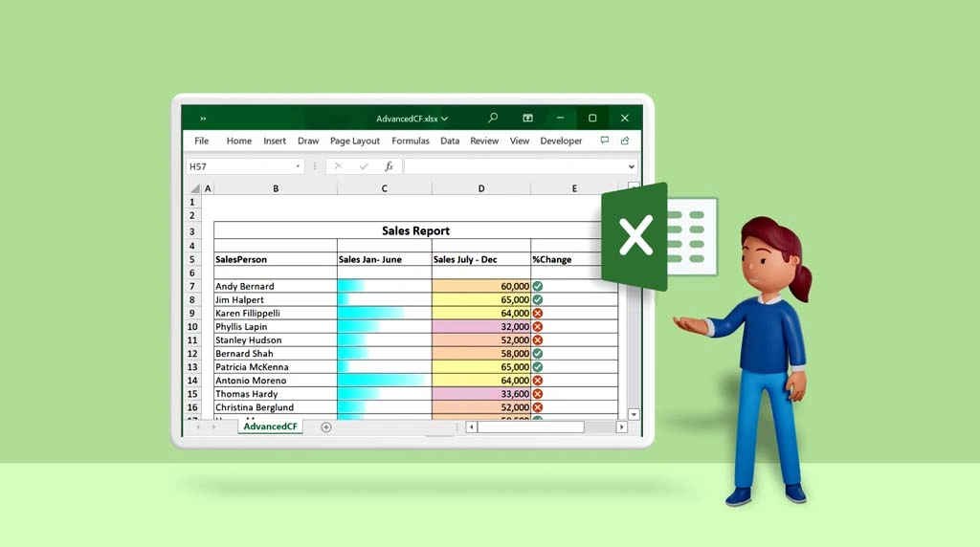Select the AdvancedCF sheet tab

tap(270, 427)
